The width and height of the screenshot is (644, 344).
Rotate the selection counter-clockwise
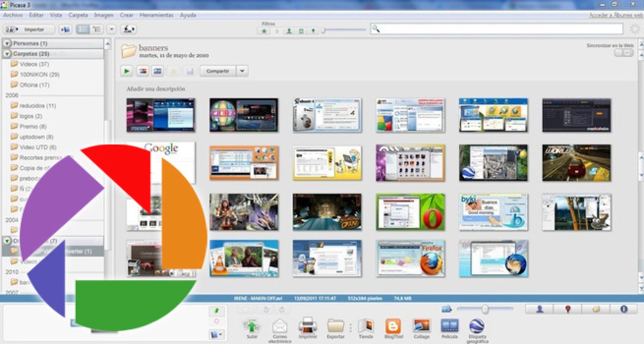[x=266, y=310]
